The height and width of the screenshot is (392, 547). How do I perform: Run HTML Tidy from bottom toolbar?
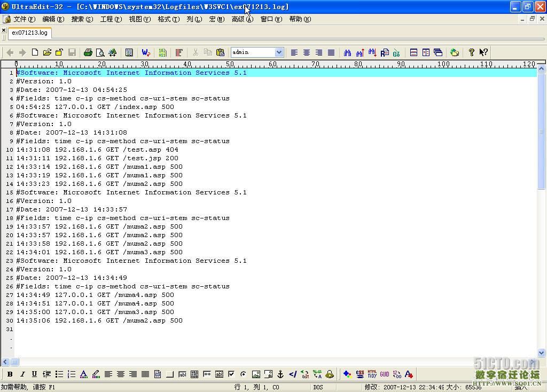(x=372, y=374)
